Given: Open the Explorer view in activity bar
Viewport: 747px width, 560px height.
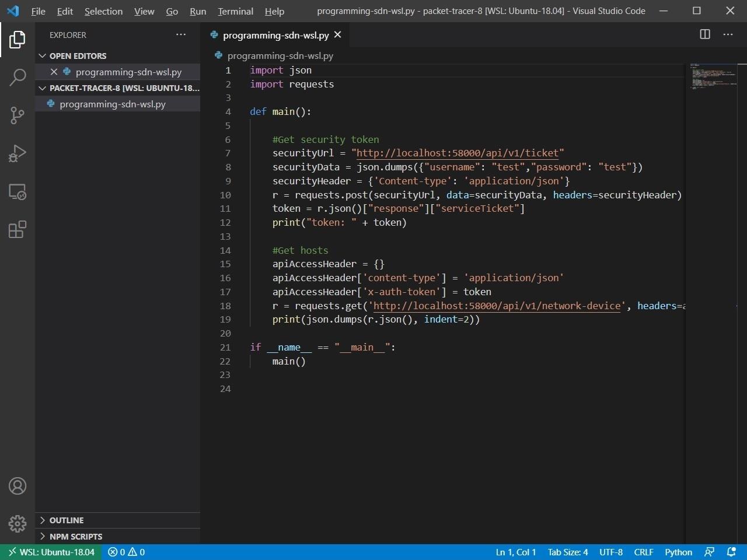Looking at the screenshot, I should 18,40.
